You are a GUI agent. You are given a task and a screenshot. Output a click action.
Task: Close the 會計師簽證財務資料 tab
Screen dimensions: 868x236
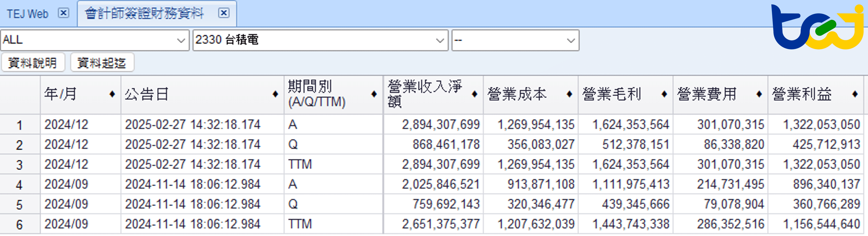tap(223, 13)
